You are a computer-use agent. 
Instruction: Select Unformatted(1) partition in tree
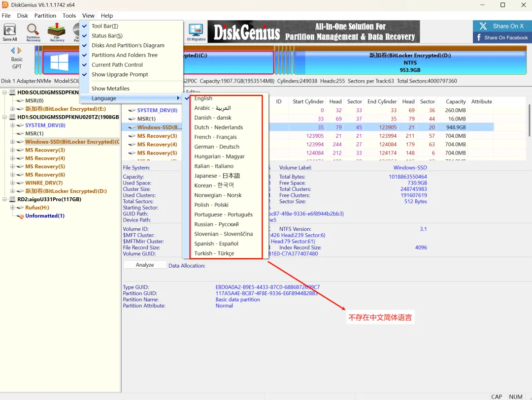pyautogui.click(x=45, y=216)
